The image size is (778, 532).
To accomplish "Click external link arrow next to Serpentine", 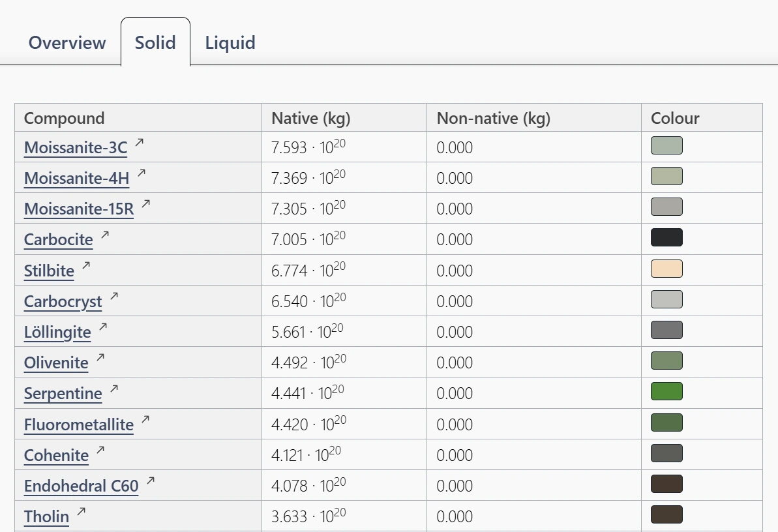I will pyautogui.click(x=114, y=389).
